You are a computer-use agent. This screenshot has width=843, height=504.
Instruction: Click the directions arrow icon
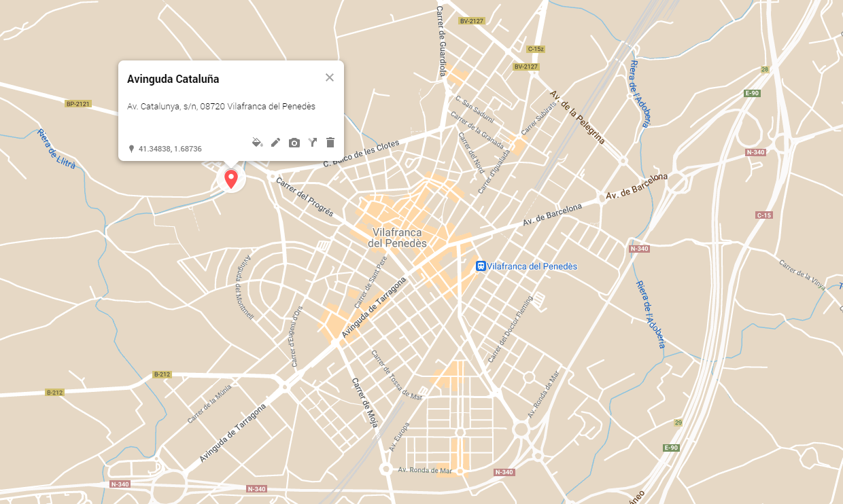(312, 142)
